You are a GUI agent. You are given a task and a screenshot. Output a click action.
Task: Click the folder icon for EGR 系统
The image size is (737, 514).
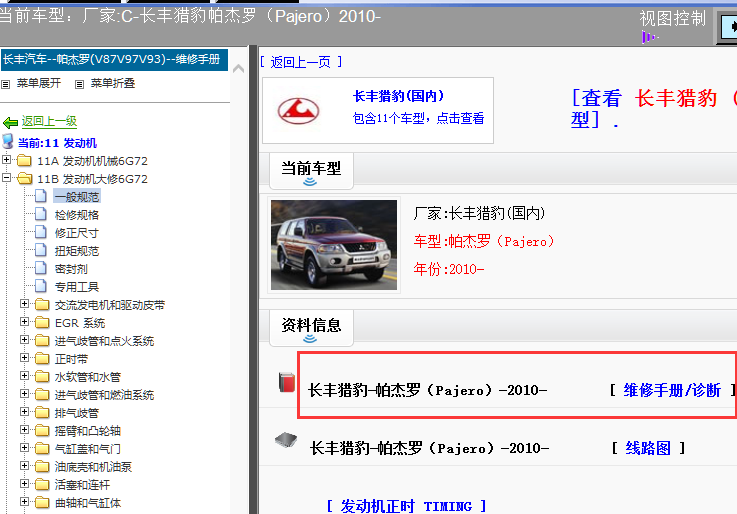tap(42, 322)
